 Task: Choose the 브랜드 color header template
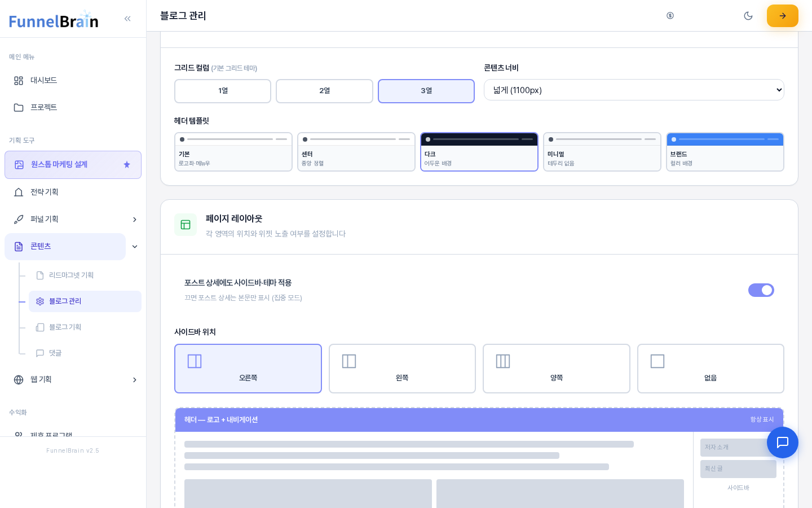pyautogui.click(x=725, y=152)
